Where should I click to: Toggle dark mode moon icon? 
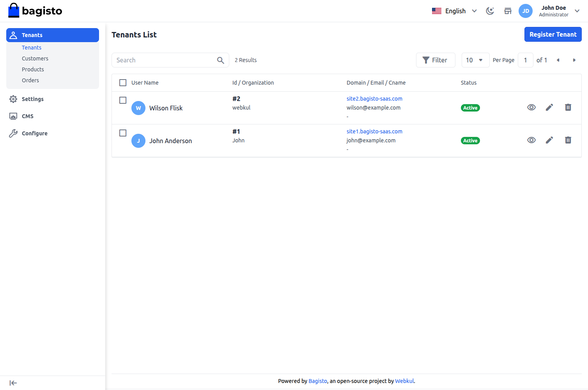click(490, 11)
